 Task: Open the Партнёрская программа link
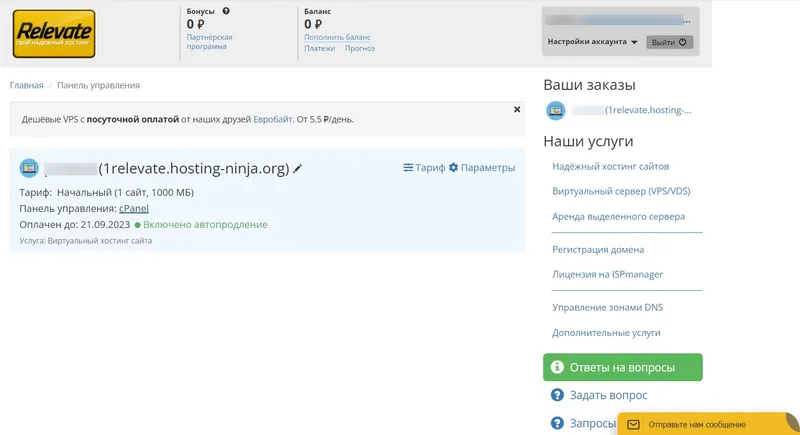209,42
